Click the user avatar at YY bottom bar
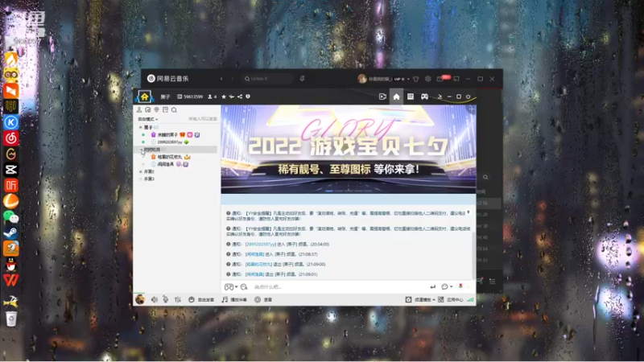 point(140,299)
